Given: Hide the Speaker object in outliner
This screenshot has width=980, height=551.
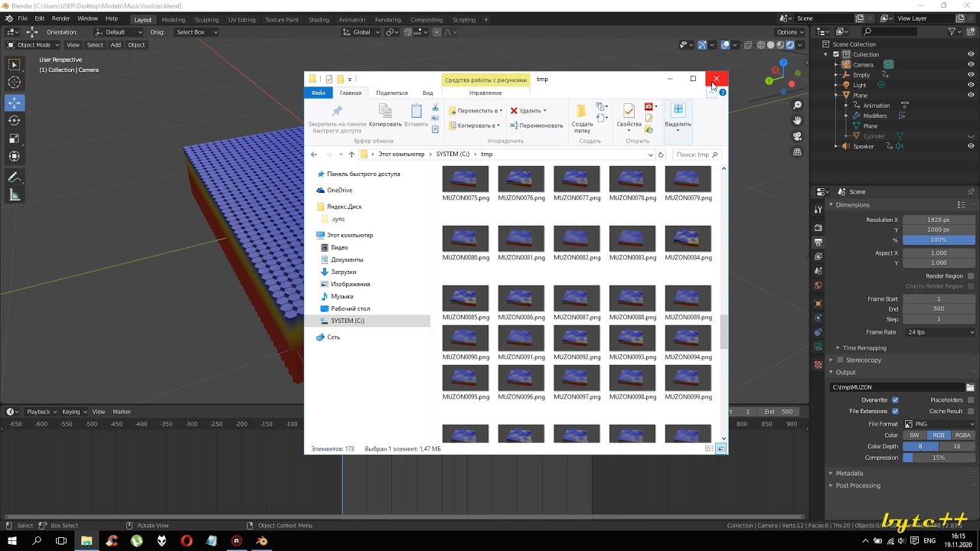Looking at the screenshot, I should [x=971, y=146].
